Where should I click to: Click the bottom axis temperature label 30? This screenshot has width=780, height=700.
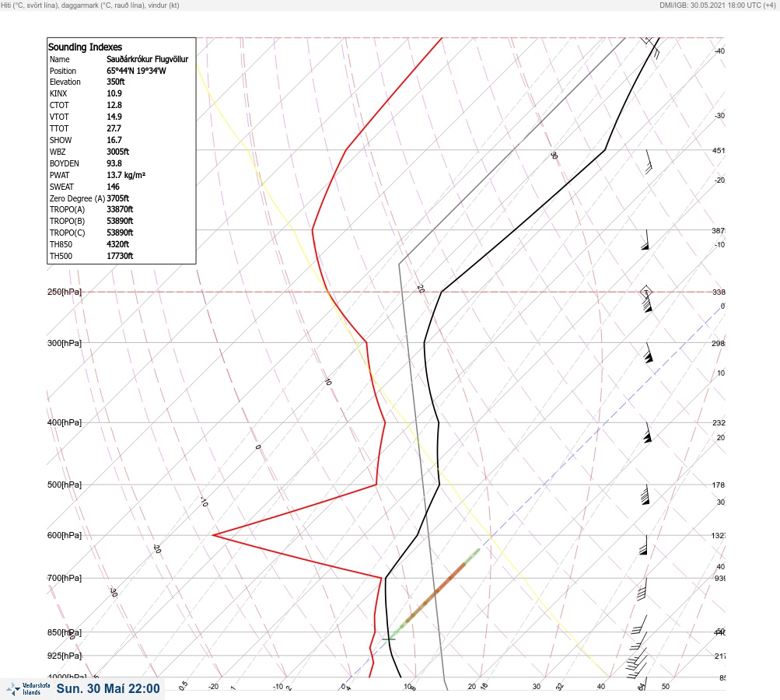(x=537, y=687)
